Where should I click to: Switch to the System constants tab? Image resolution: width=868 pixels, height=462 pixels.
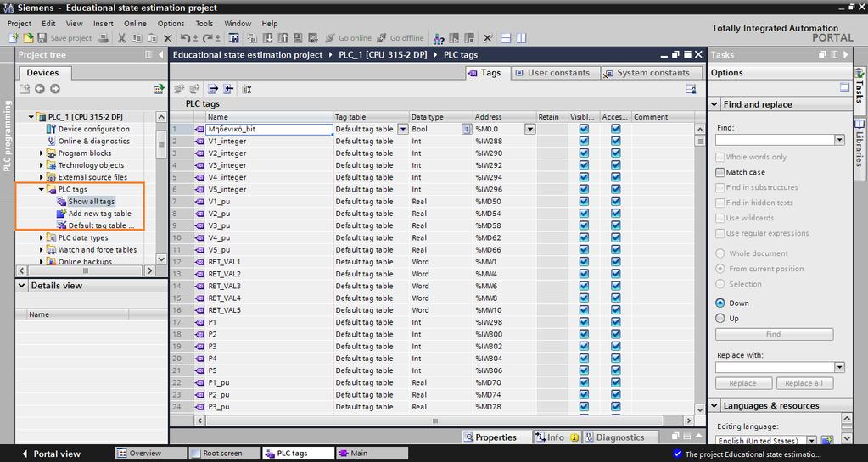(x=651, y=73)
